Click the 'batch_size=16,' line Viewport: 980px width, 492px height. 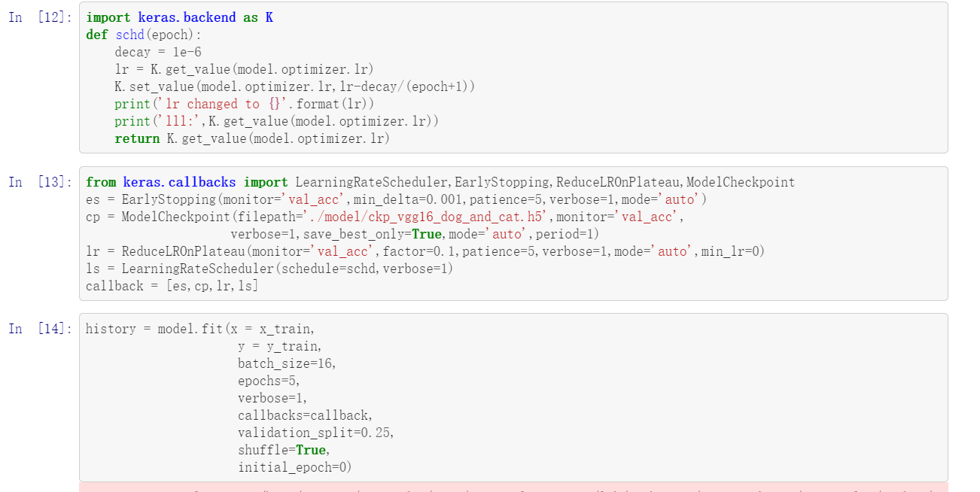287,363
